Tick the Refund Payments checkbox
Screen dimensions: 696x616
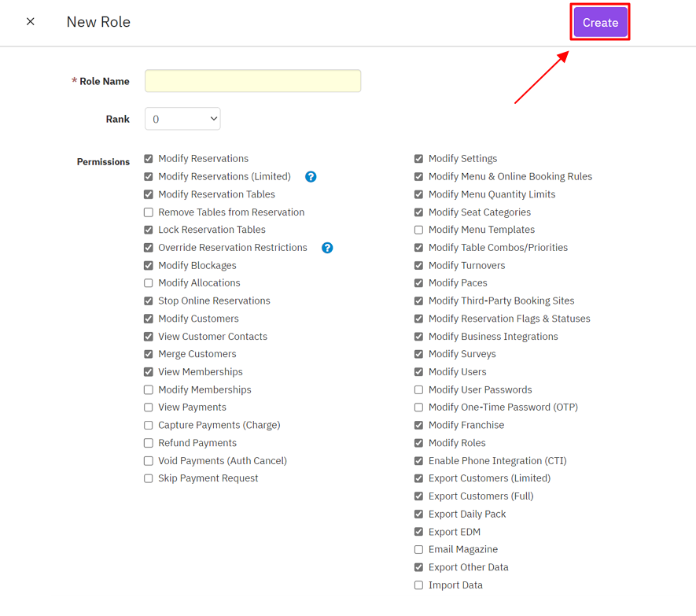(x=149, y=443)
